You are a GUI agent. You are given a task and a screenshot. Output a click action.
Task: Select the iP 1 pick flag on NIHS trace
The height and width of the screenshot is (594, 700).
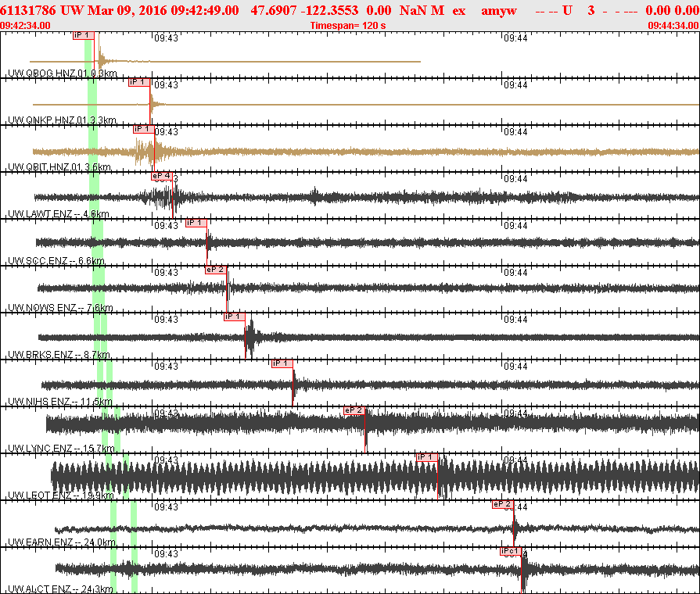point(282,363)
